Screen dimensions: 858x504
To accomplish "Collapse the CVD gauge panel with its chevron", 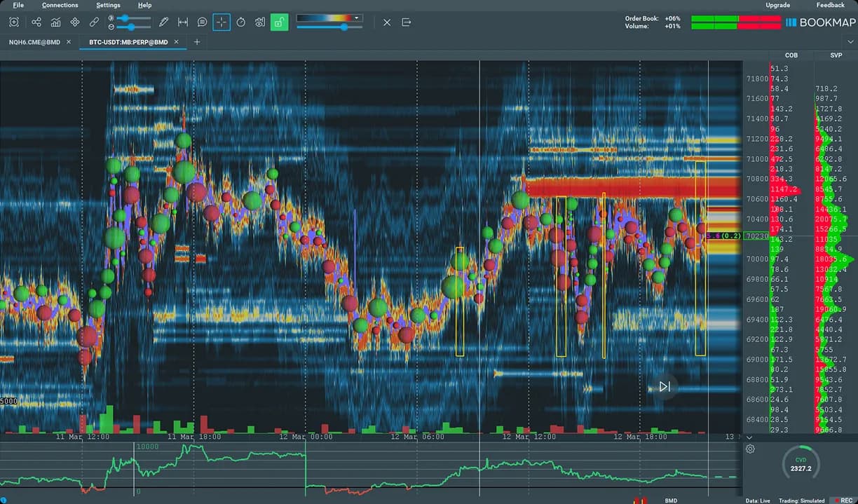I will pos(749,437).
